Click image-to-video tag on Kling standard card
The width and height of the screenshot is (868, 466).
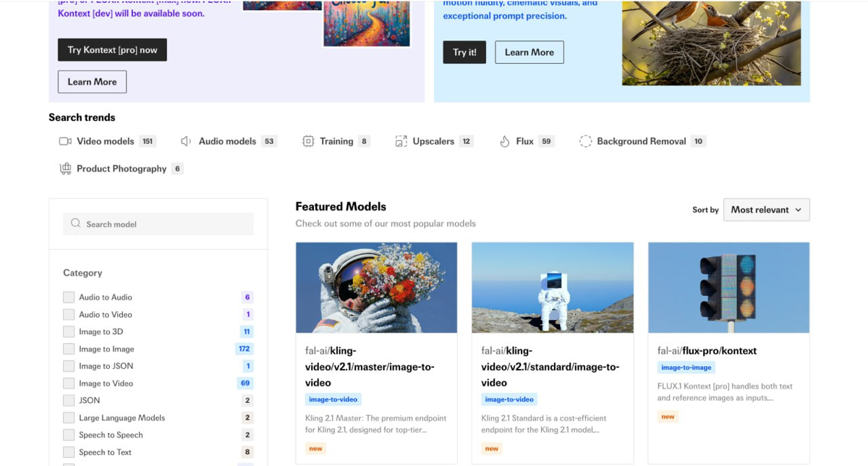[509, 399]
